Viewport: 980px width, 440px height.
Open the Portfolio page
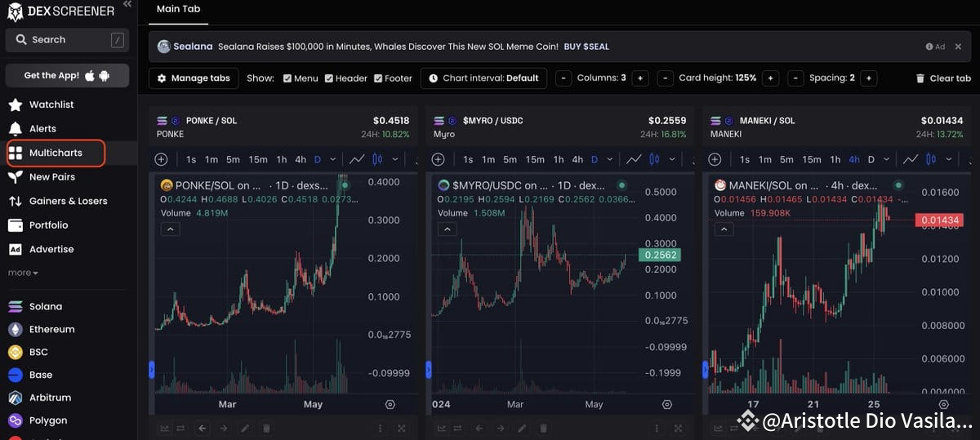pyautogui.click(x=49, y=225)
